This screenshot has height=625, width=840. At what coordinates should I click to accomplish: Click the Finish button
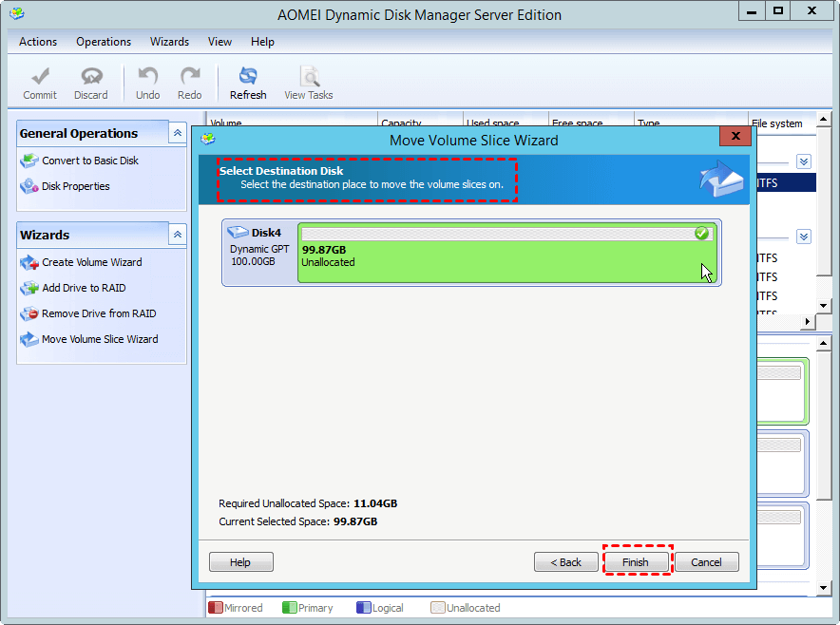point(636,561)
